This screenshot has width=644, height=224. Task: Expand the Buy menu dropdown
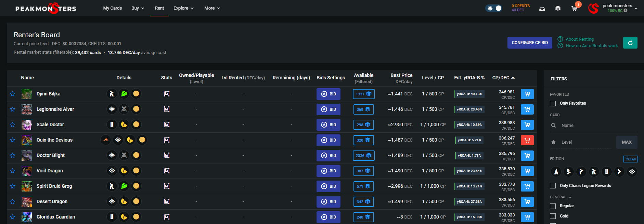(138, 8)
